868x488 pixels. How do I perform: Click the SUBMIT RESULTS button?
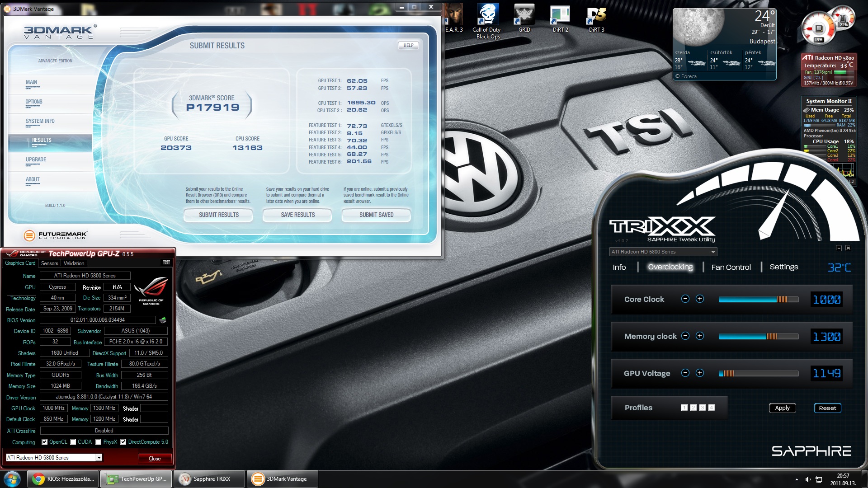click(x=219, y=215)
